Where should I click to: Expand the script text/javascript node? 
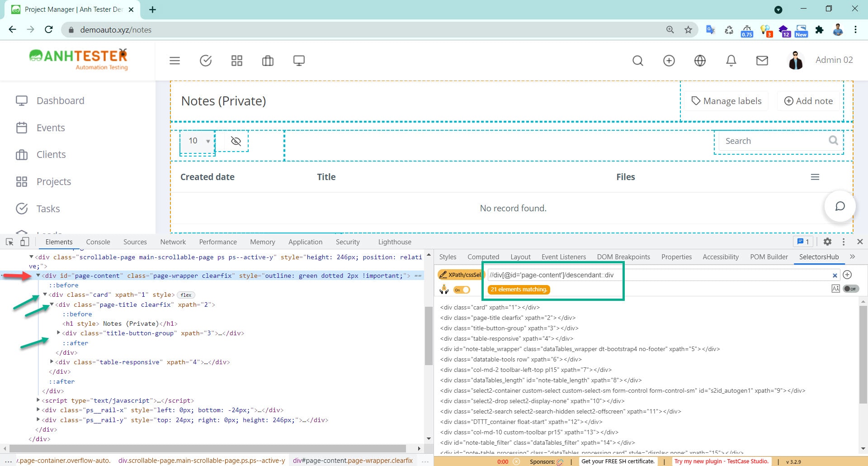tap(38, 400)
